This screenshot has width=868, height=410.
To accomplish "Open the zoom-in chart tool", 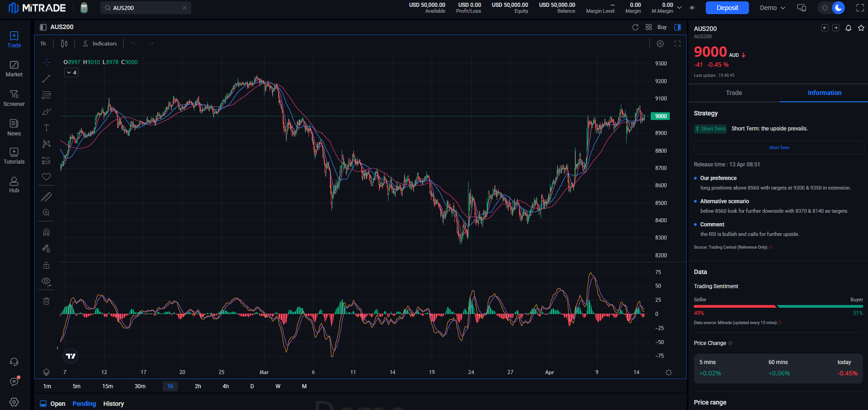I will (46, 212).
